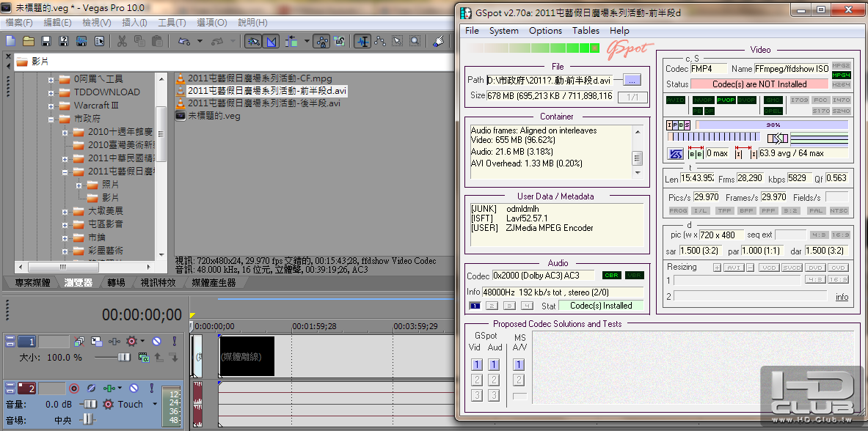Click the Open folder icon in Vegas toolbar
868x431 pixels.
(28, 41)
